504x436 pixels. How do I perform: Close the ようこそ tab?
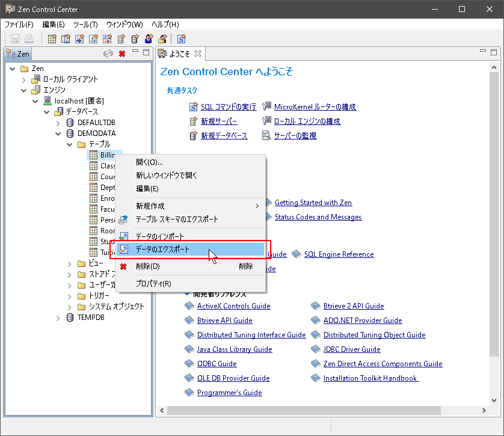tap(198, 54)
